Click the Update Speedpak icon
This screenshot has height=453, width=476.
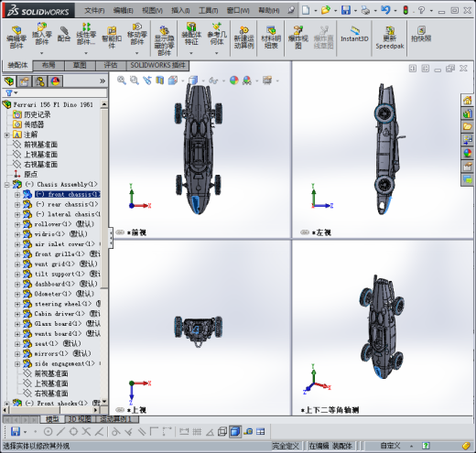(390, 38)
